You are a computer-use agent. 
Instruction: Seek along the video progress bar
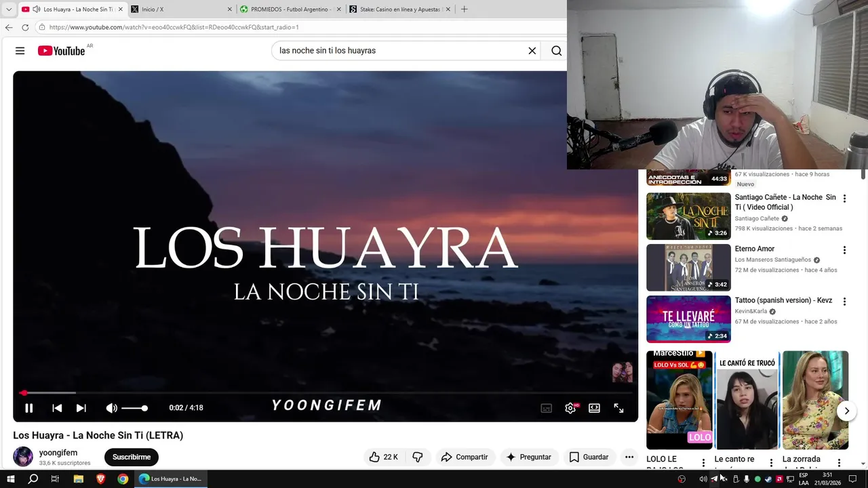(325, 393)
